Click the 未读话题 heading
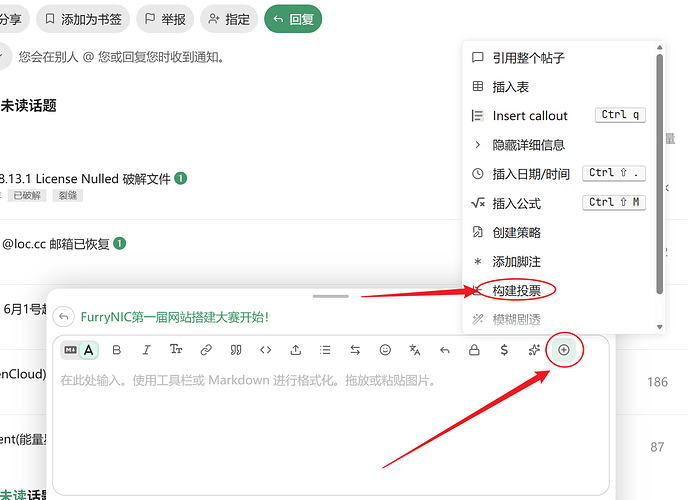688x500 pixels. point(29,106)
